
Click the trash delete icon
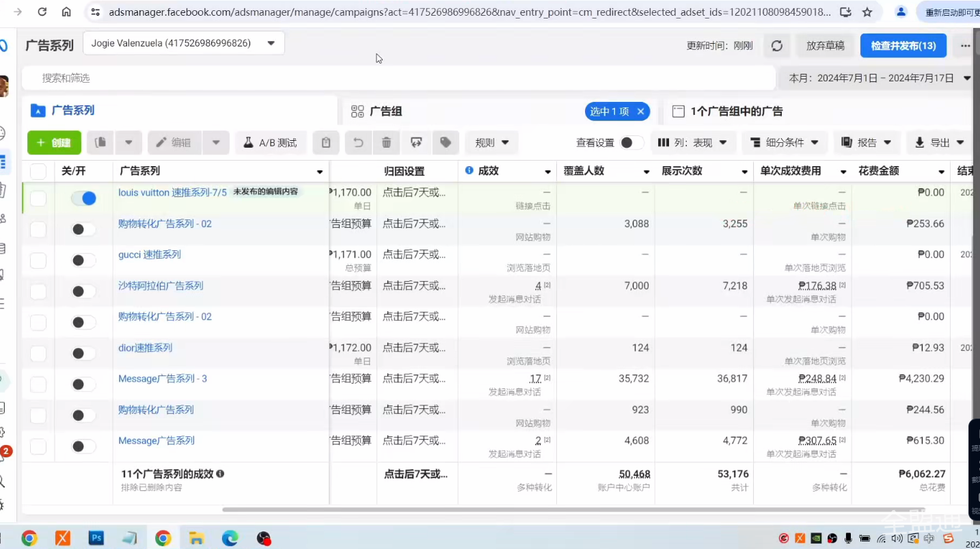(386, 143)
